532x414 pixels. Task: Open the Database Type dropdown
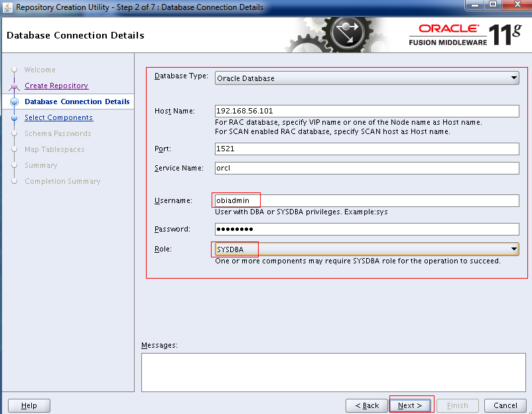click(x=367, y=78)
